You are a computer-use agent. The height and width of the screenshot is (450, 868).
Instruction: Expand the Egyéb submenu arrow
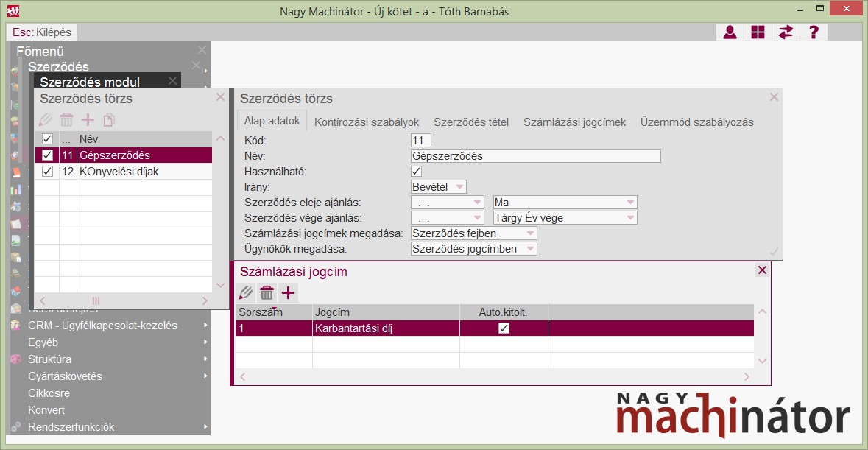point(205,342)
